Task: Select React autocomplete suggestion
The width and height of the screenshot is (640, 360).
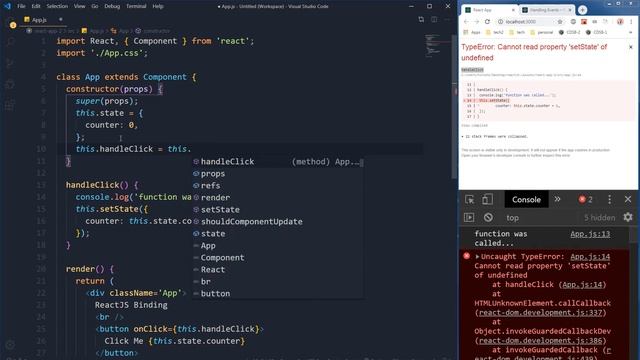Action: [x=278, y=269]
